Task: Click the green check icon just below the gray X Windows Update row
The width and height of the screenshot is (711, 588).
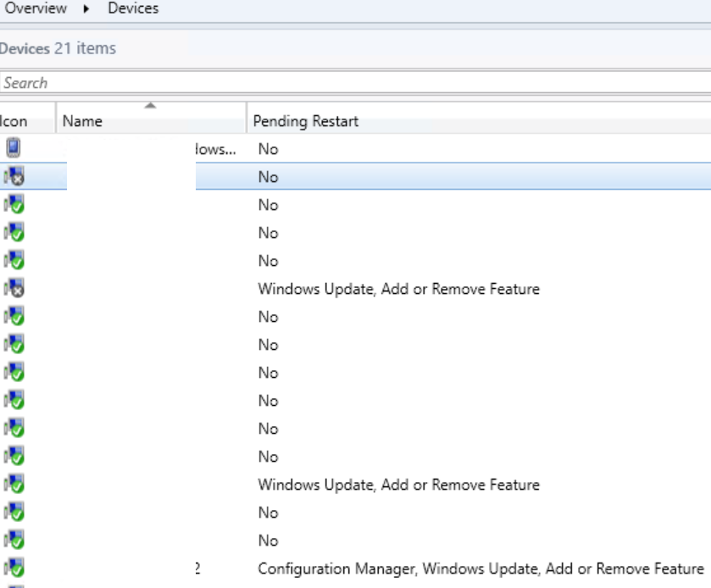Action: 14,316
